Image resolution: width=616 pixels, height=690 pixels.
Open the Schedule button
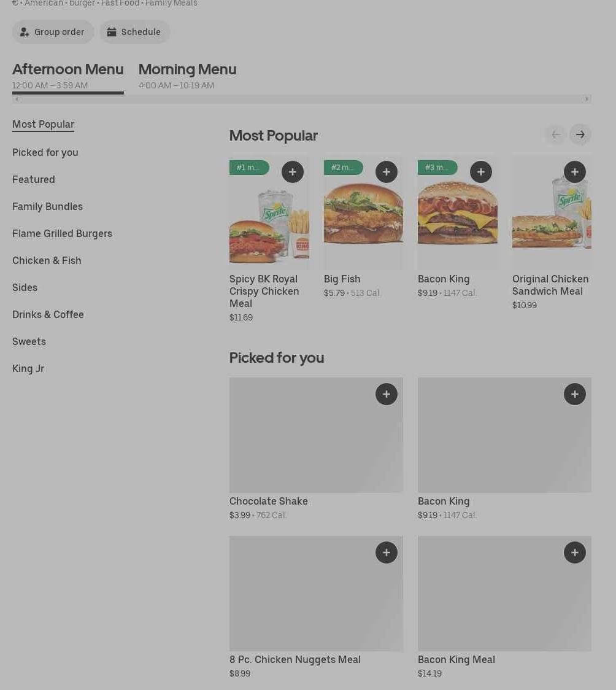pos(134,32)
